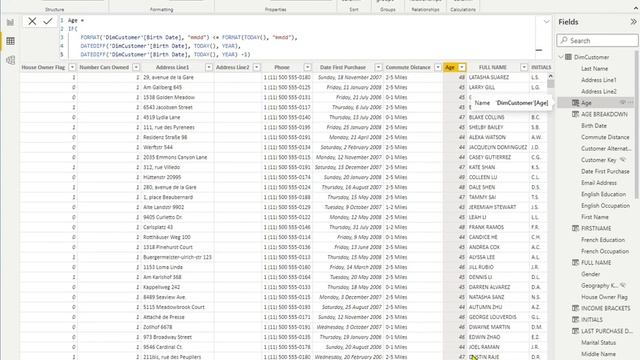Click the scroll up arrow of data grid
The height and width of the screenshot is (360, 640).
(x=550, y=76)
